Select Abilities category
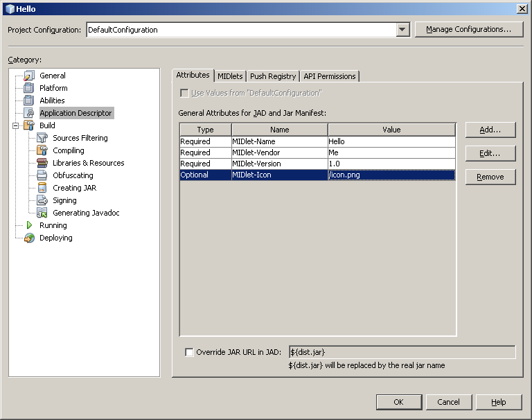The image size is (532, 420). coord(52,100)
